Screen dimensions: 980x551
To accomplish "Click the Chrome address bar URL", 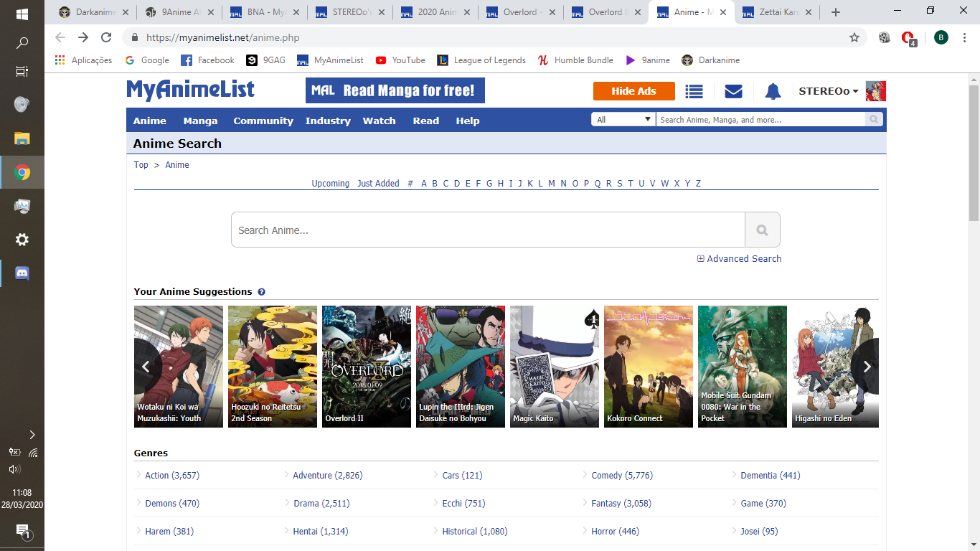I will (x=222, y=37).
